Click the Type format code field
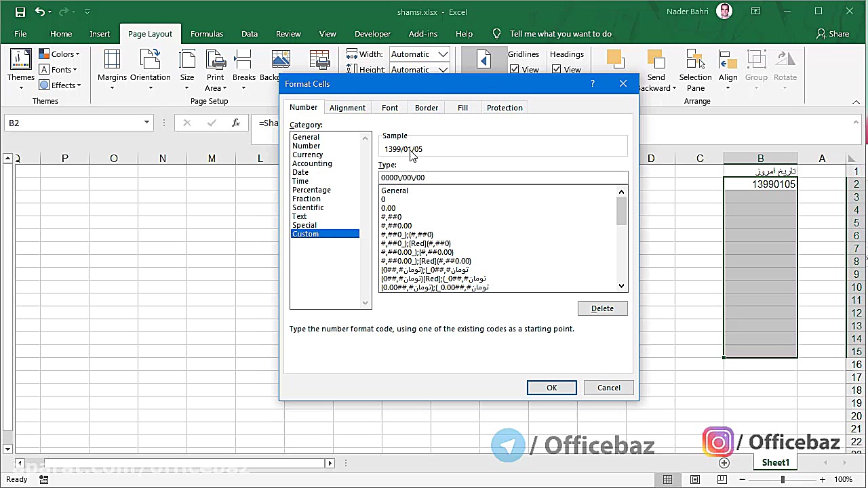 tap(502, 178)
